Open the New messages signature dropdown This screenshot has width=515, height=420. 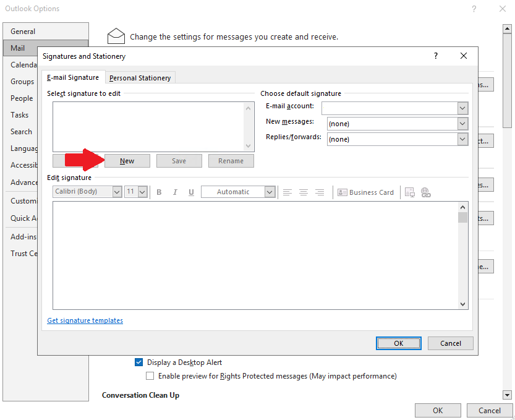462,124
